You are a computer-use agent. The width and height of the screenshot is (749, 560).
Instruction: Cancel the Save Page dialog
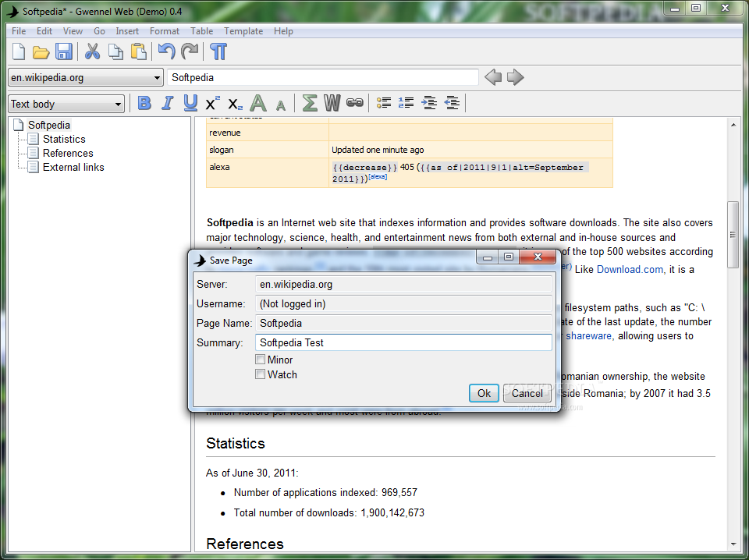click(527, 393)
